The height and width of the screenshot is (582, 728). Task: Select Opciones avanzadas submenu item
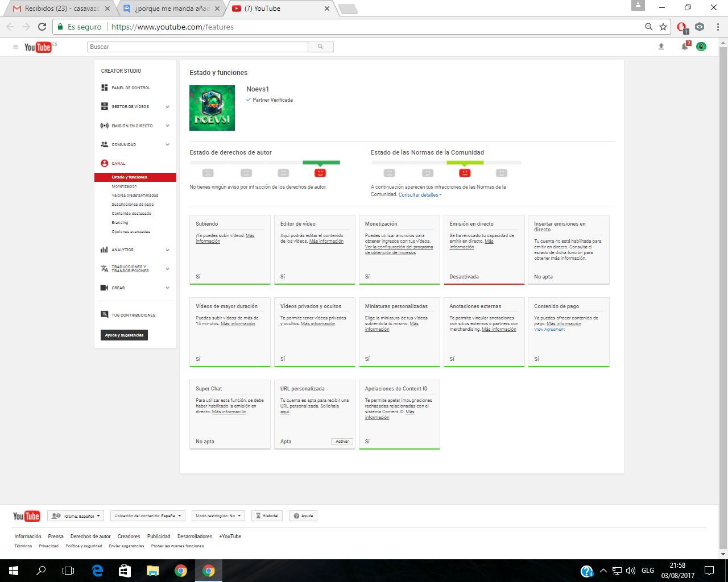pos(131,231)
